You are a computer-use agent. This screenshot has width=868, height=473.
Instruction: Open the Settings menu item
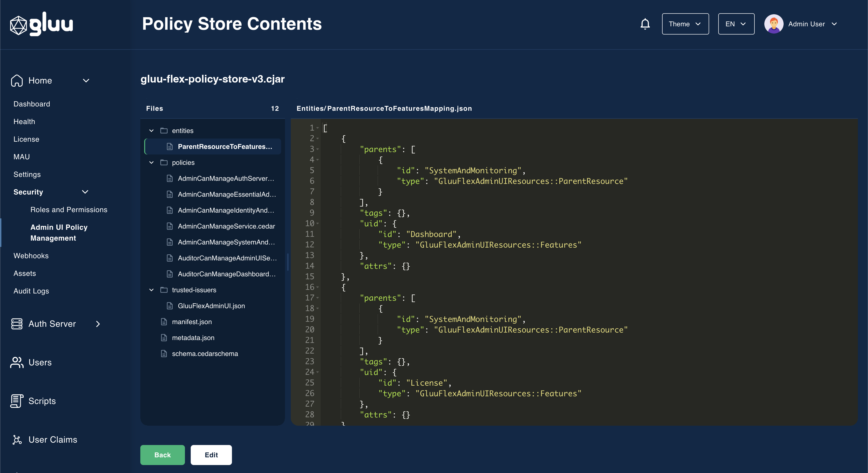point(27,174)
